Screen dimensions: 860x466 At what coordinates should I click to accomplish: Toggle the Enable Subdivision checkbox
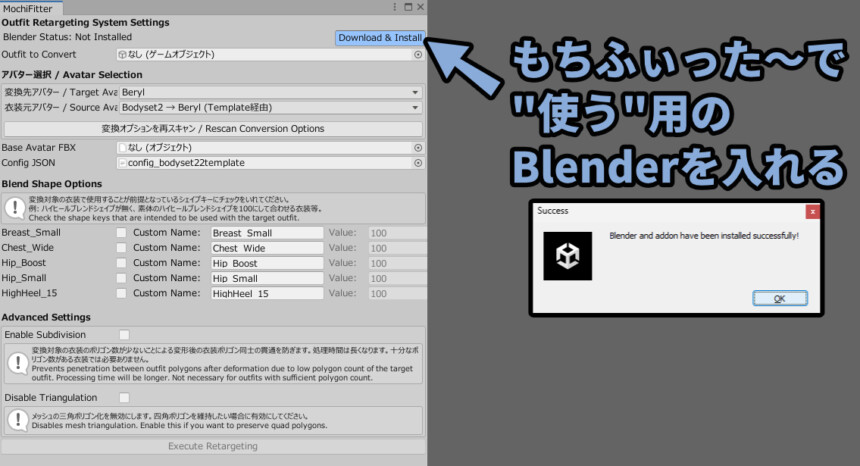[124, 334]
